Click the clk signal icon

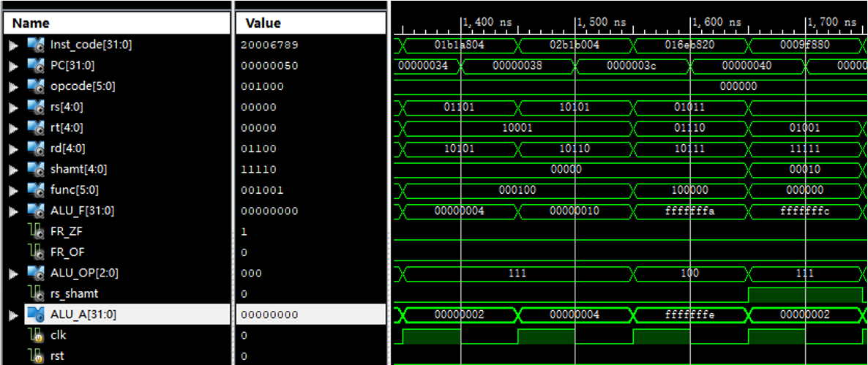coord(37,335)
